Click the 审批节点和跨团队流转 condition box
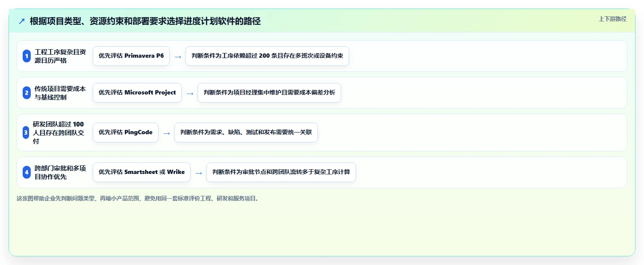Screen dimensions: 644x265 (281, 172)
